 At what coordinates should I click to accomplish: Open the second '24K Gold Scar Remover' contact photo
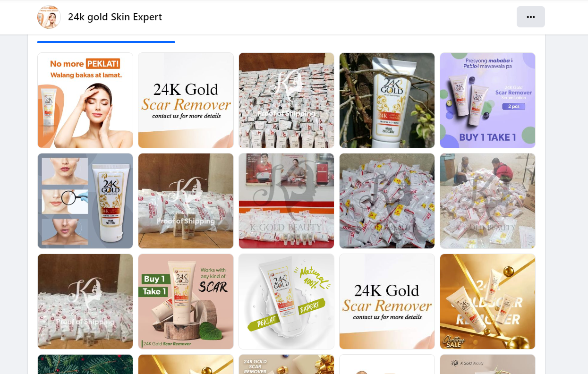(x=387, y=301)
